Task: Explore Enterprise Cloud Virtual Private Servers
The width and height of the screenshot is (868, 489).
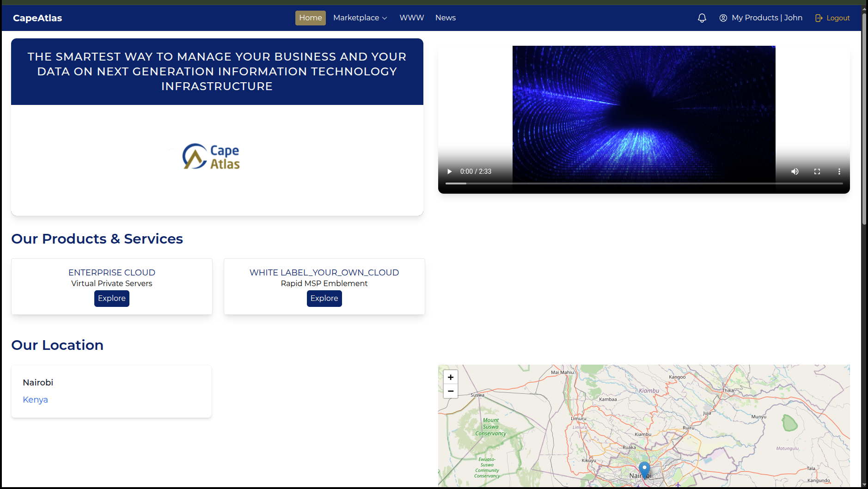Action: pos(112,299)
